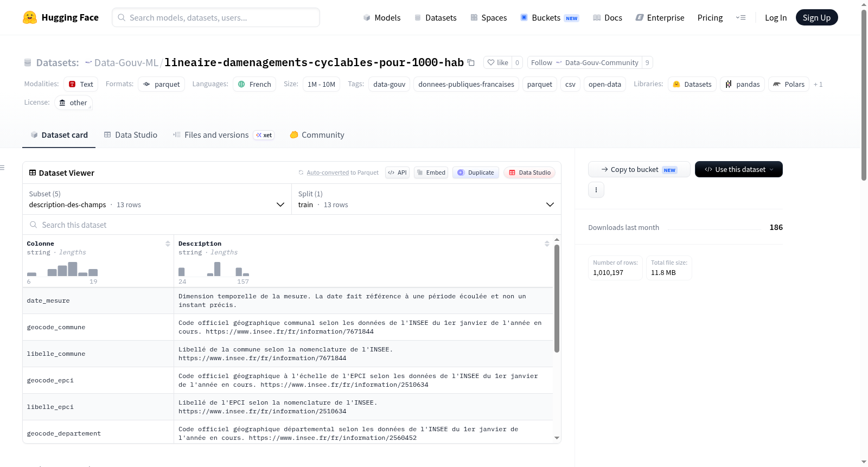Open the Community tab

click(x=317, y=135)
